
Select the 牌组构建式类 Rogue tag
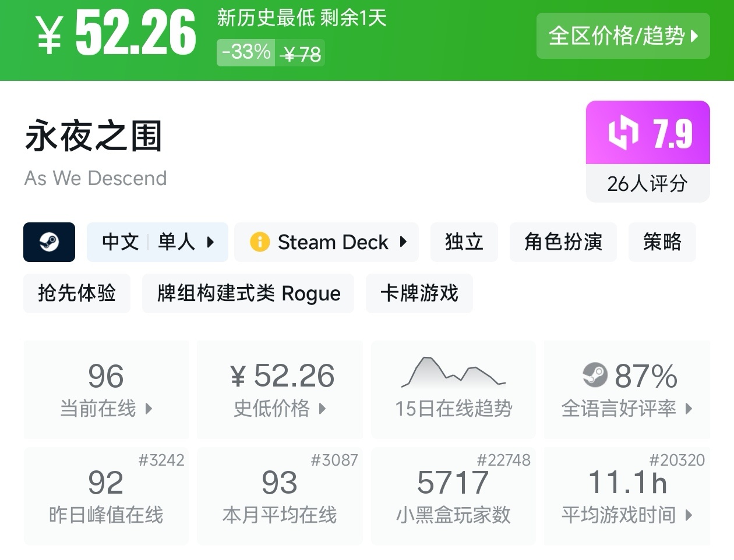pyautogui.click(x=248, y=293)
